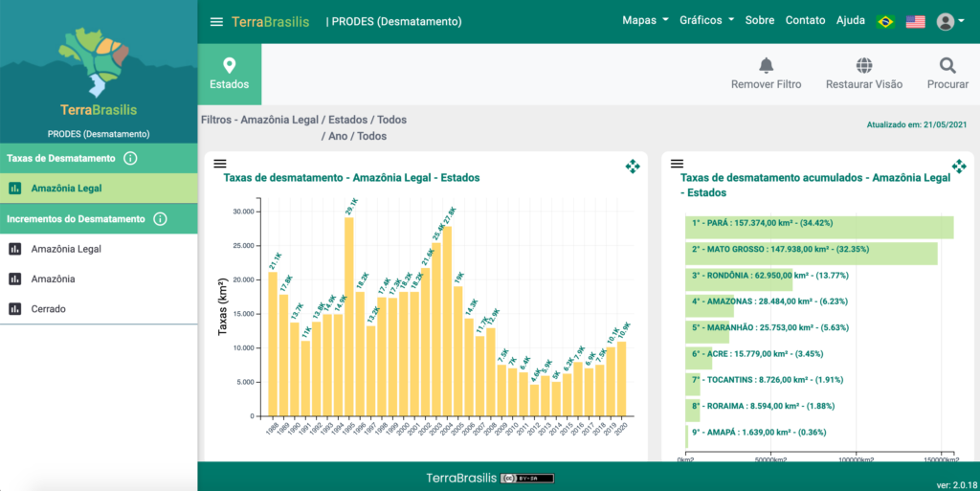
Task: Click the 2012 bar labeled 4.6K
Action: (x=534, y=400)
